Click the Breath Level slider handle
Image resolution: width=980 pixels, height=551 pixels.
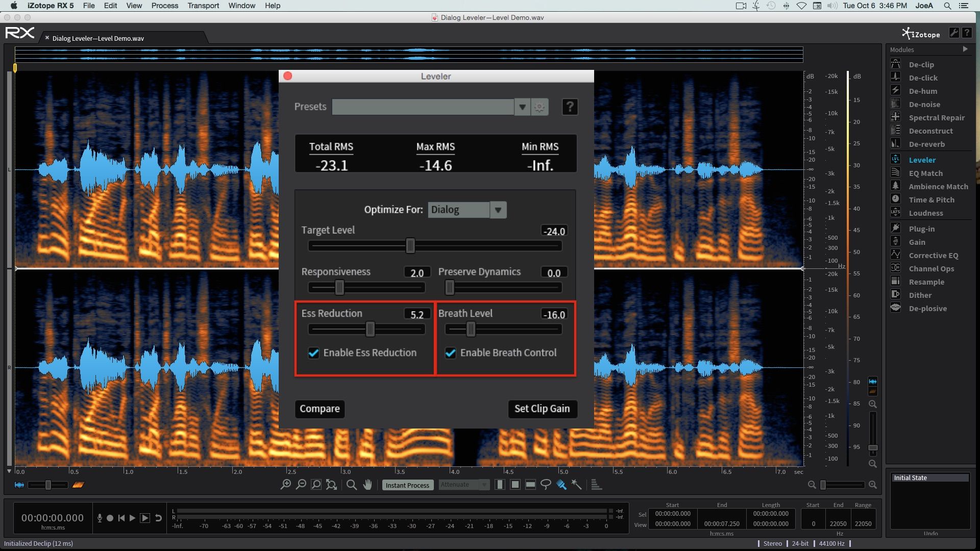[x=471, y=330]
